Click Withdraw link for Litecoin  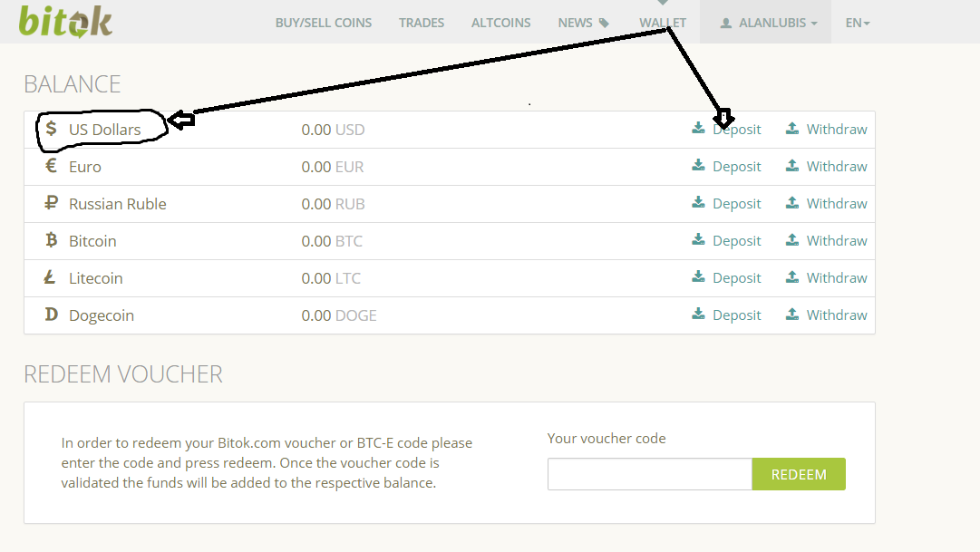836,277
